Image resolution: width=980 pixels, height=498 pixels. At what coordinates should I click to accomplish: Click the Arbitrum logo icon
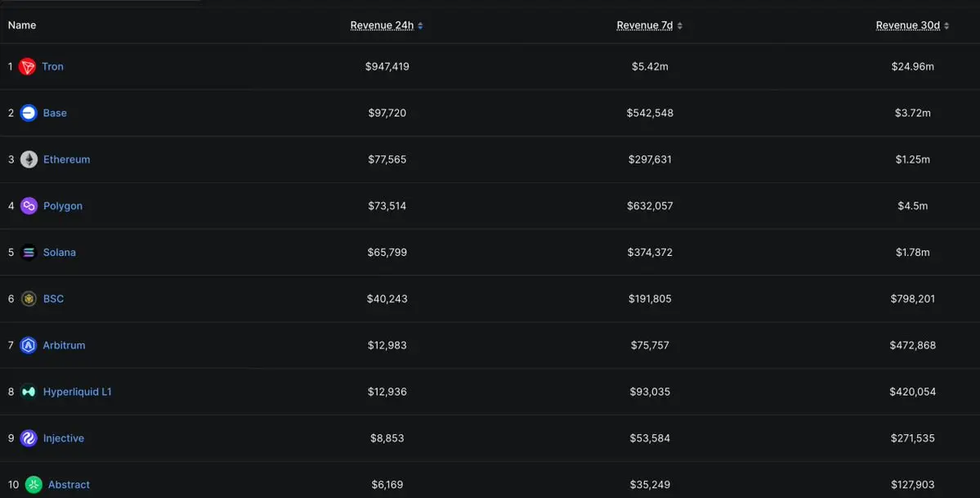click(29, 346)
